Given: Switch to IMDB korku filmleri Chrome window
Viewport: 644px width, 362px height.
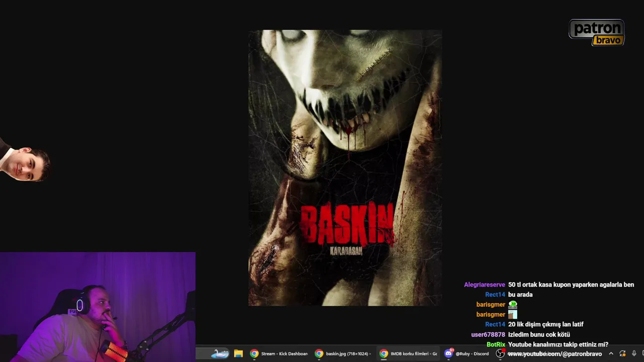Looking at the screenshot, I should coord(409,353).
